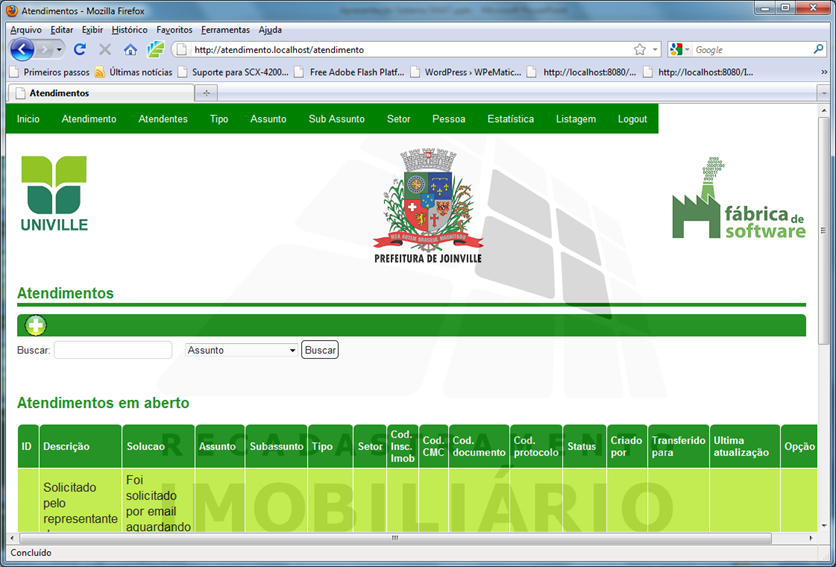Viewport: 836px width, 567px height.
Task: Open the Assunto search filter dropdown
Action: click(x=241, y=350)
